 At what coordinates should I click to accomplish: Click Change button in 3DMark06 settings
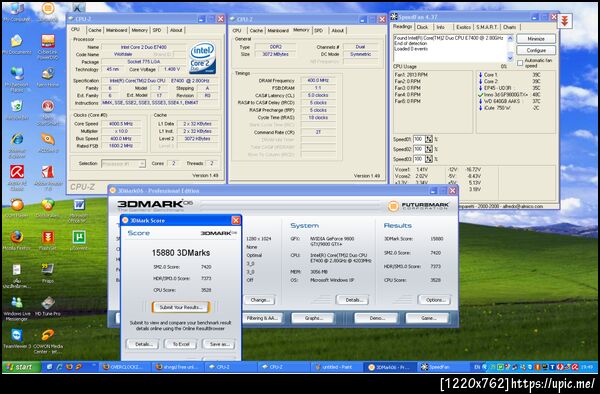(260, 300)
